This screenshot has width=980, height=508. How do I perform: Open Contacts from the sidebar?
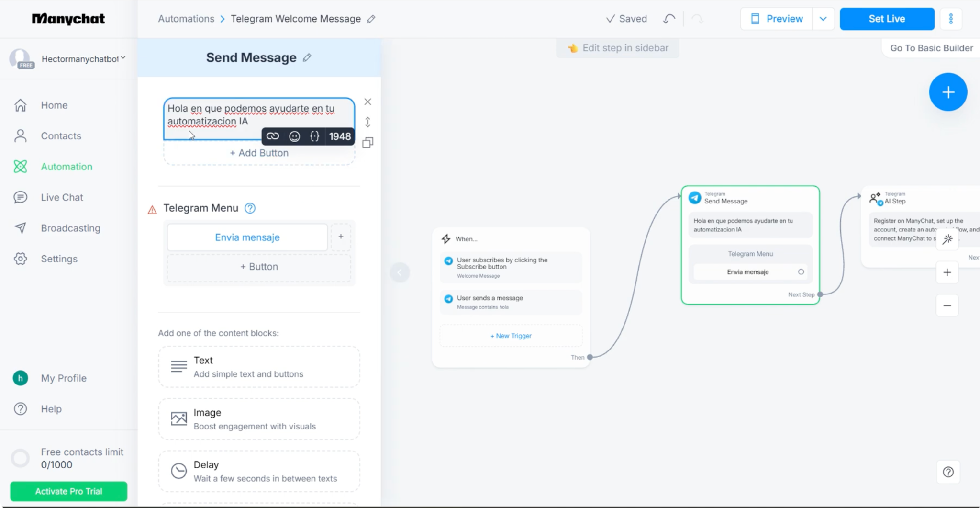click(x=61, y=135)
